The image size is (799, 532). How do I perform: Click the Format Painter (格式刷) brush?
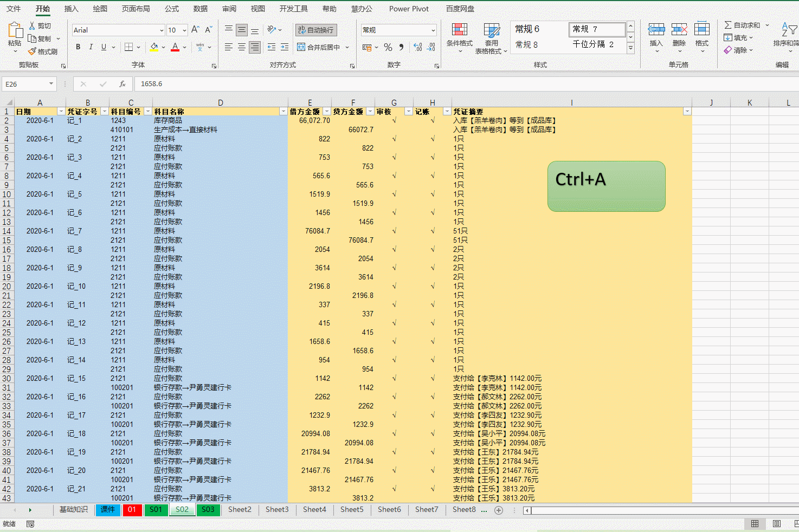33,51
